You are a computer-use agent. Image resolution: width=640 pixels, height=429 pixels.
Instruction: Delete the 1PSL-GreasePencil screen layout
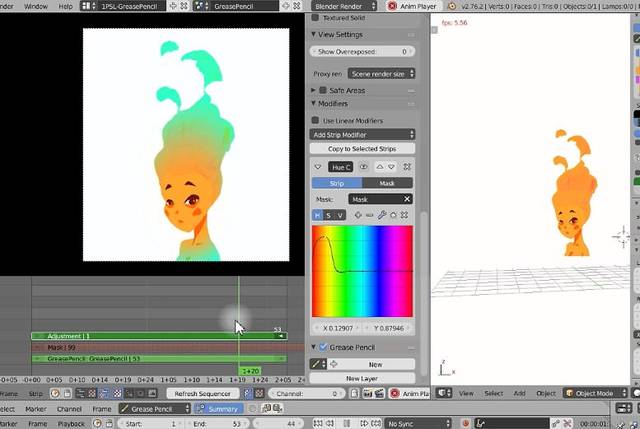[184, 6]
